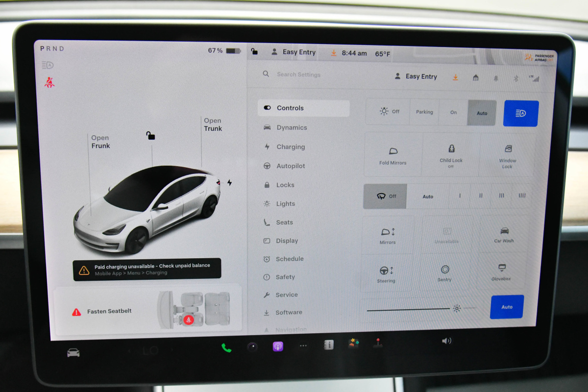Image resolution: width=588 pixels, height=392 pixels.
Task: Open the Glovebox
Action: (x=501, y=272)
